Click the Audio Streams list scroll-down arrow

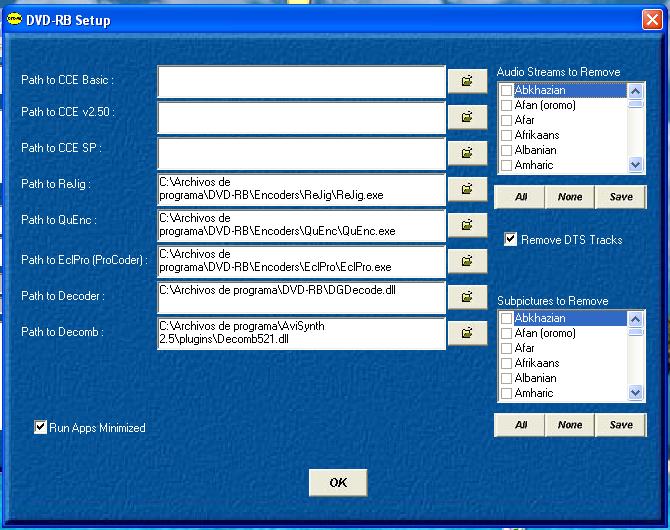coord(635,164)
